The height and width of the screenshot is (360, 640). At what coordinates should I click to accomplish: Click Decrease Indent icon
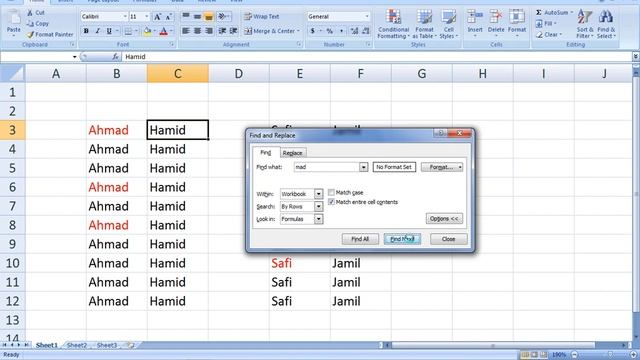(222, 31)
